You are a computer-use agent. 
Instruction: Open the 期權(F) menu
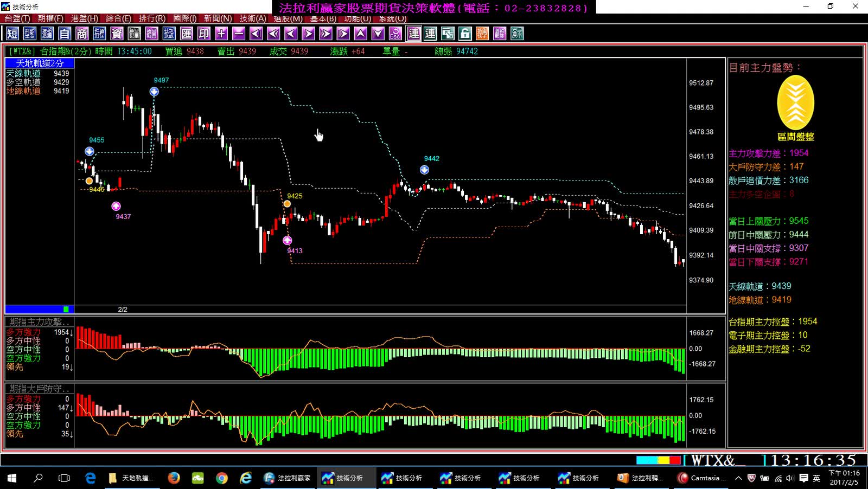[50, 18]
